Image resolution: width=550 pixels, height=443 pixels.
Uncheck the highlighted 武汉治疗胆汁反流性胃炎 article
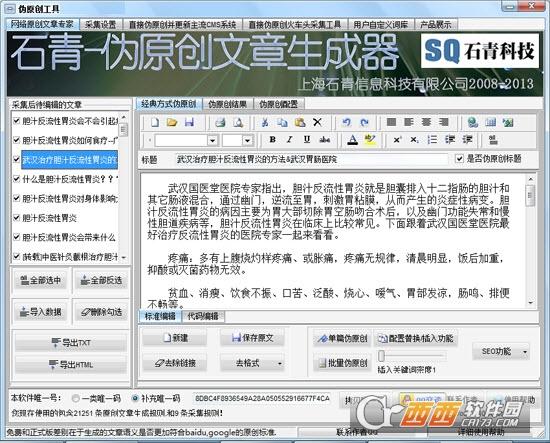16,159
